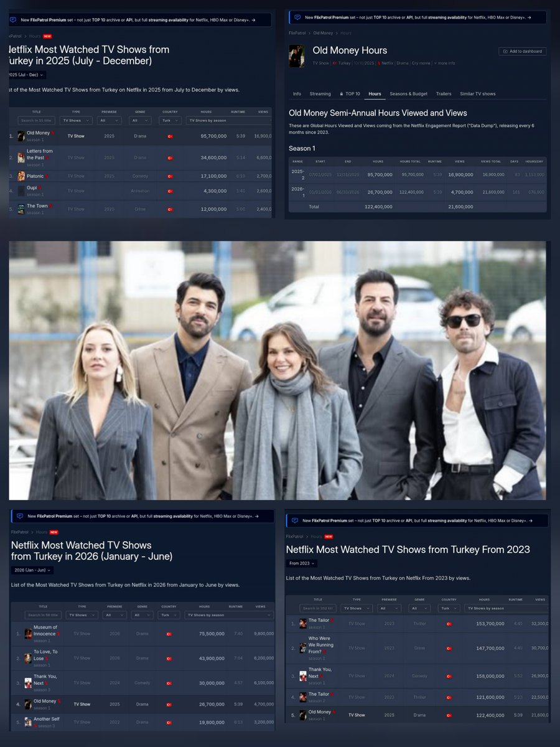Click Turkey flag in The Tailor season 2 row
Screen dimensions: 560x747
[x=449, y=697]
